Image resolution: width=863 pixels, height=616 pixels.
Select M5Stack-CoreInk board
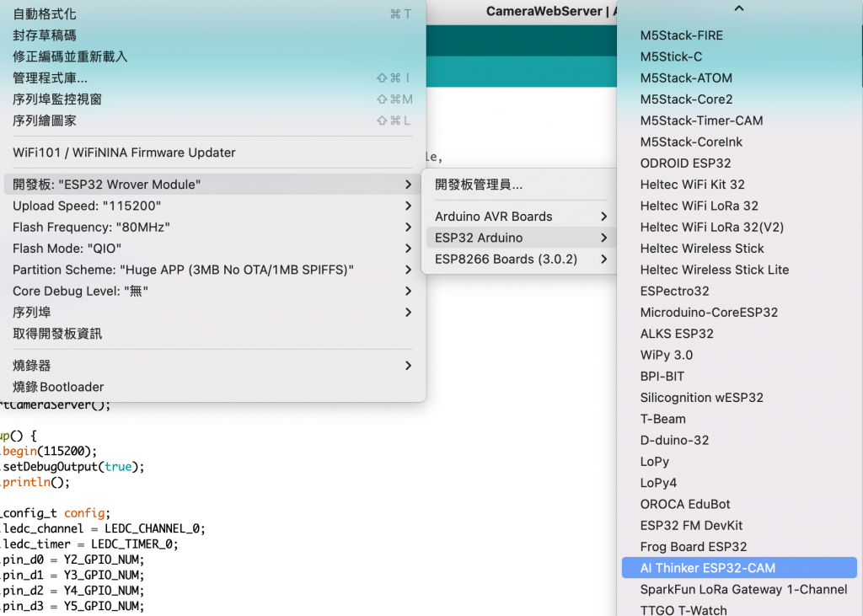pyautogui.click(x=739, y=142)
